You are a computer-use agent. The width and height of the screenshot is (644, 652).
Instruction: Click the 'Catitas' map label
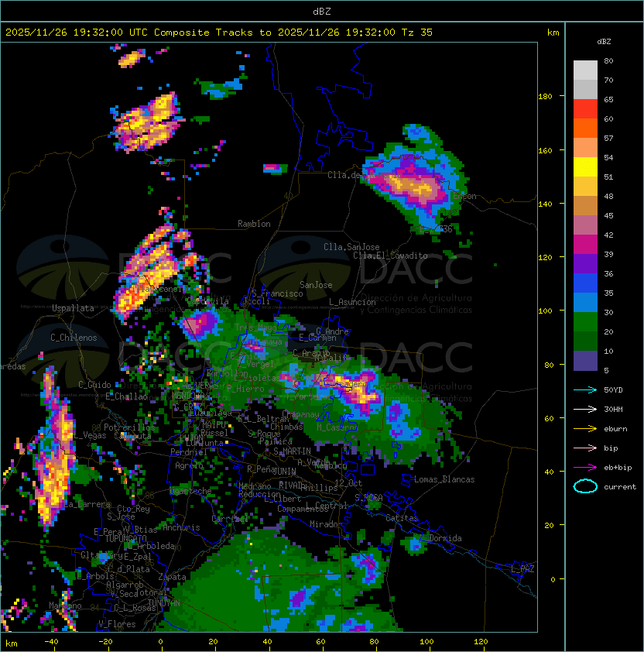tap(402, 518)
